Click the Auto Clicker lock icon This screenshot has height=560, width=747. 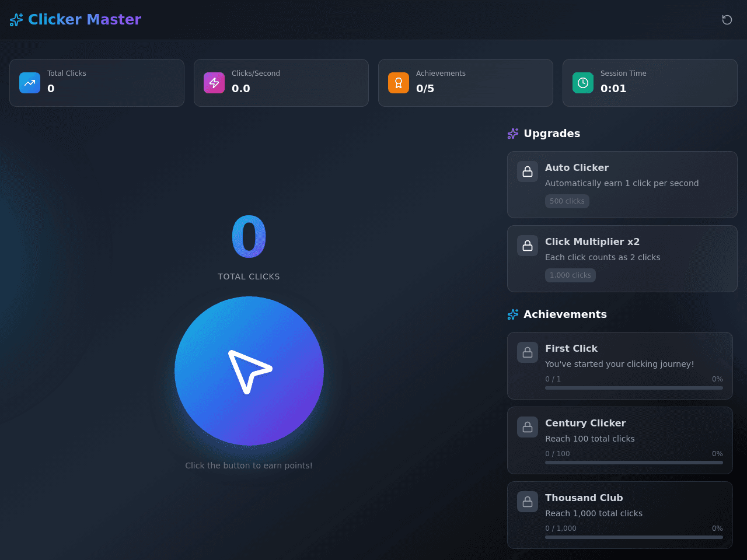tap(528, 171)
